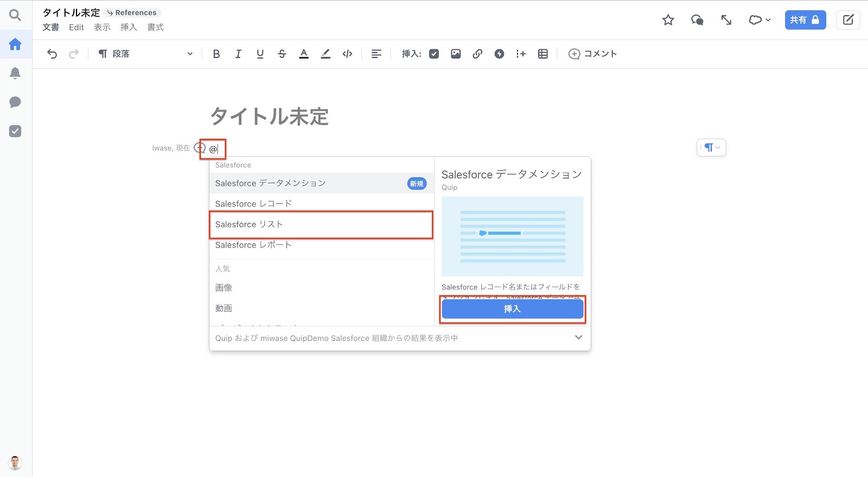Click the large タイトル未定 heading
Screen dimensions: 868x477
[270, 117]
